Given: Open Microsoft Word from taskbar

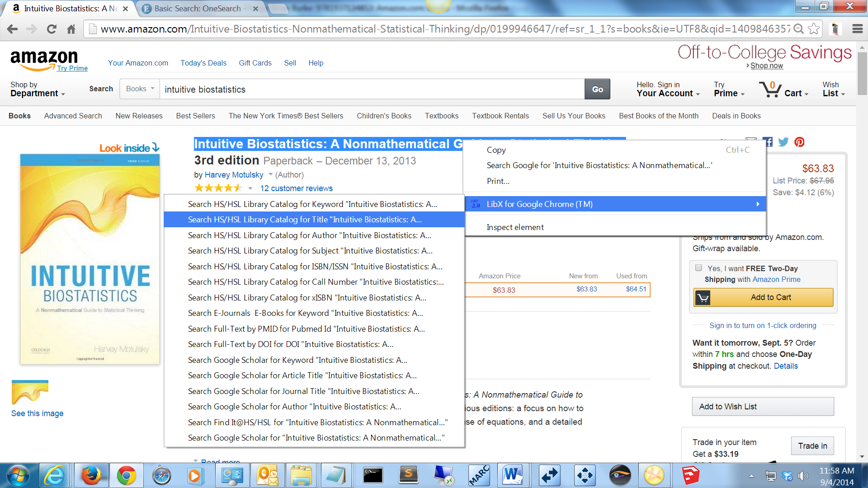Looking at the screenshot, I should coord(513,475).
